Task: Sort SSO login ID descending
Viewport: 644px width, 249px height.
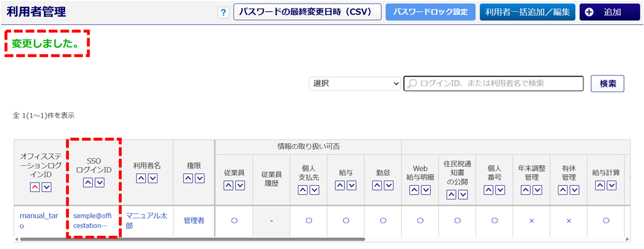Action: (100, 182)
